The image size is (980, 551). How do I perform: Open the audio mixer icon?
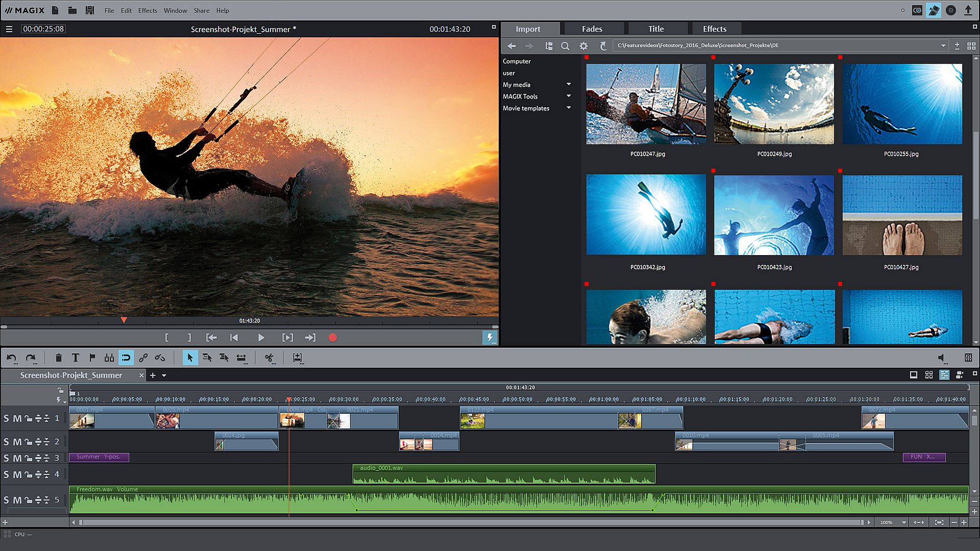tap(968, 358)
